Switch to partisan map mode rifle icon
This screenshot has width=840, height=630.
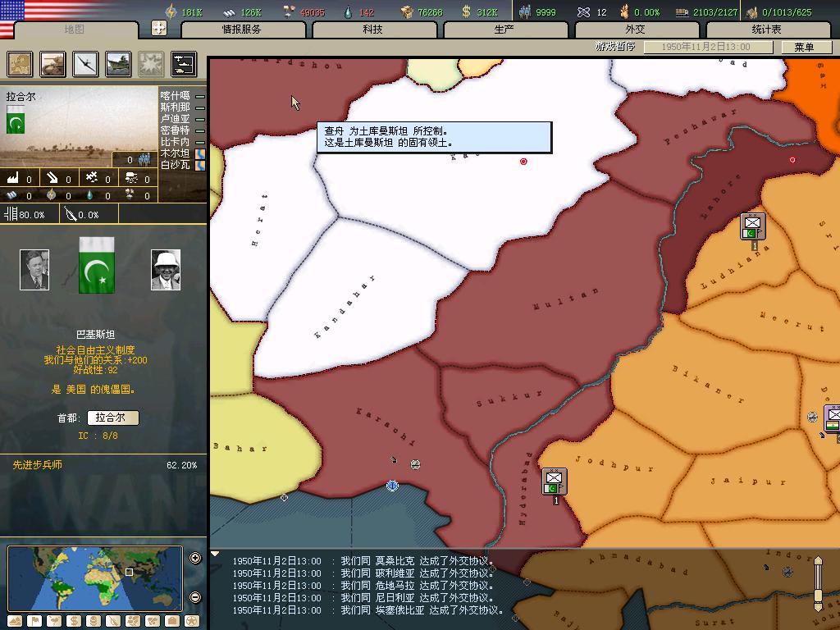click(x=113, y=622)
